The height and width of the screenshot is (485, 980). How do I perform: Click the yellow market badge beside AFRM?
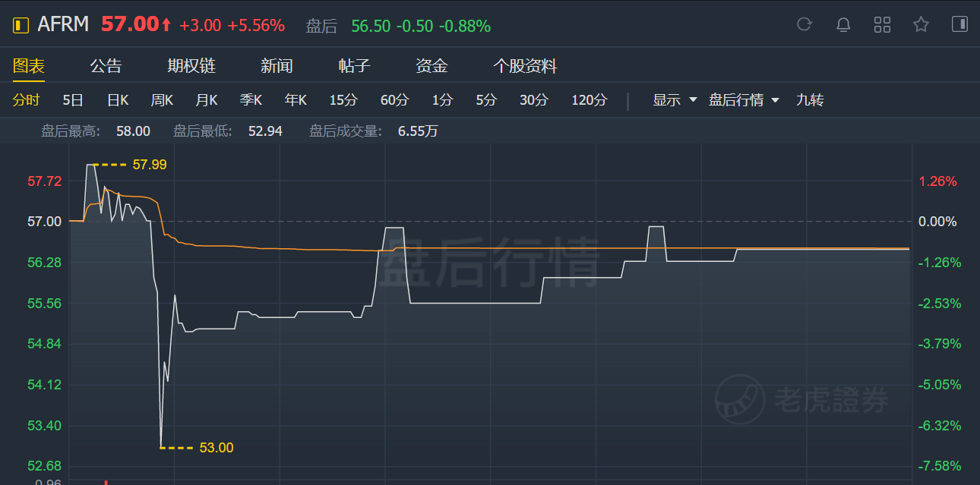pyautogui.click(x=21, y=25)
